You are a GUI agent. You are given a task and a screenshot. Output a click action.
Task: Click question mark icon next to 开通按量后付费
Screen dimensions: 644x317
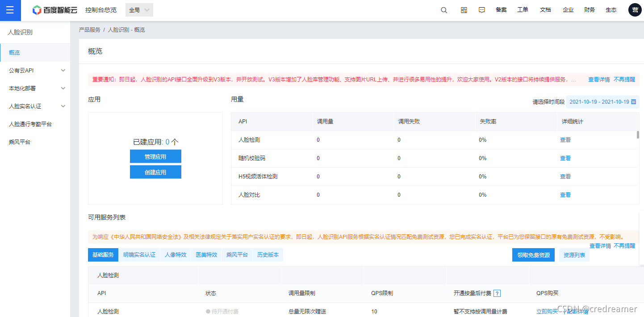[497, 293]
